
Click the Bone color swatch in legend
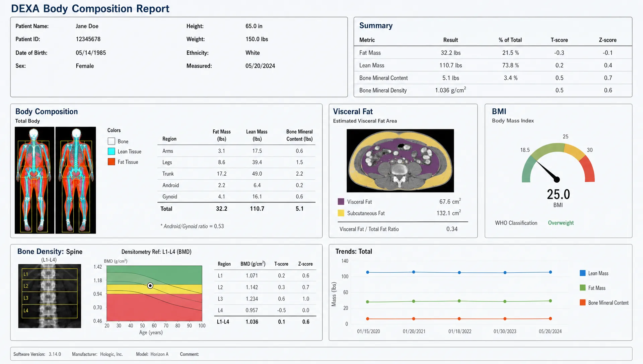(x=112, y=142)
